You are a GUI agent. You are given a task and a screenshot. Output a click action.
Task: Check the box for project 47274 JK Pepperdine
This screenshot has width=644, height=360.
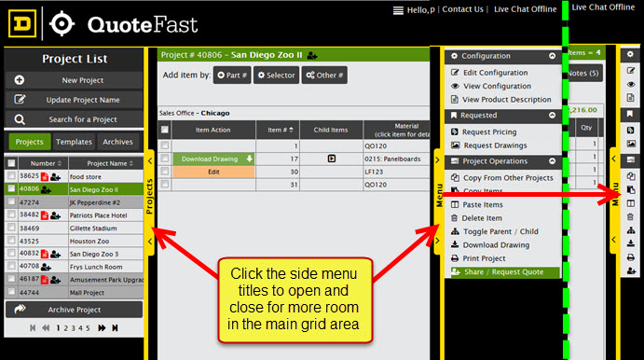[11, 201]
